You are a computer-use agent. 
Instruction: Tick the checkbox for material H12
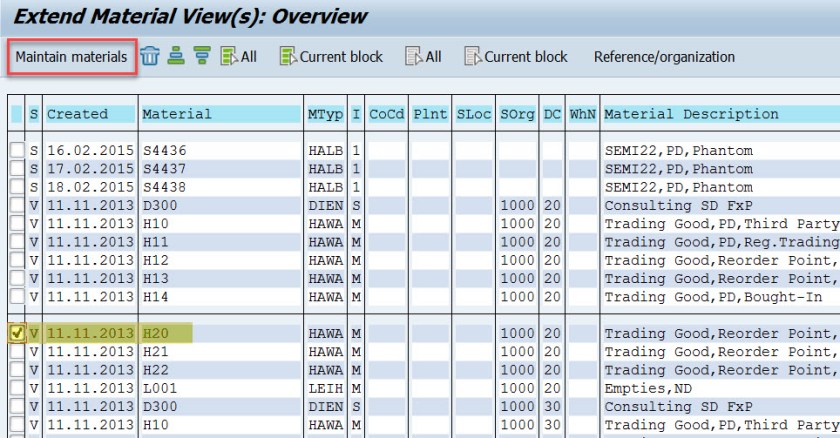[x=17, y=260]
